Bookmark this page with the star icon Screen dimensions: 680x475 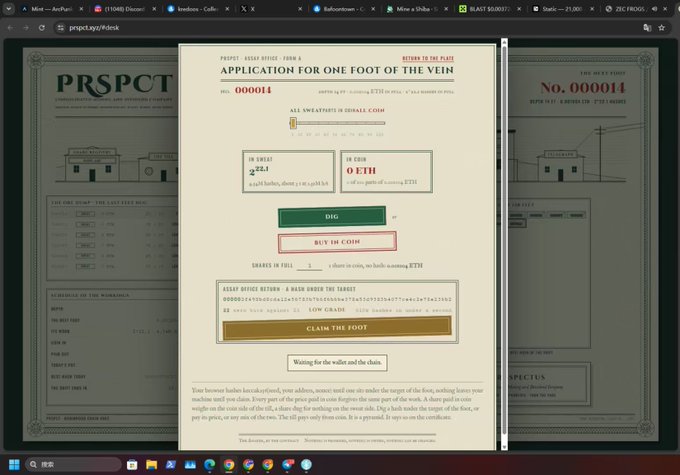pos(662,28)
